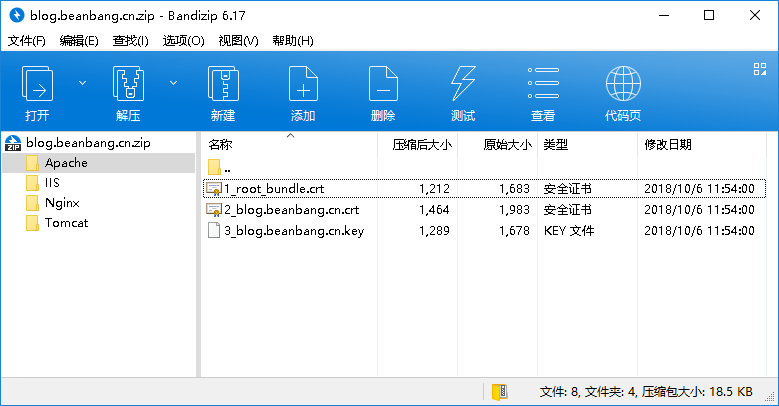The height and width of the screenshot is (406, 779).
Task: Click the parent folder ".." entry
Action: coord(219,167)
